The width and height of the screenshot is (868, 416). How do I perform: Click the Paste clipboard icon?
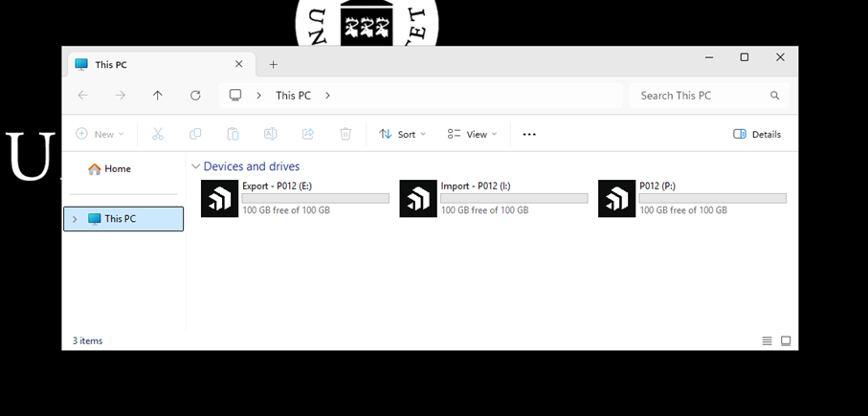pos(234,134)
